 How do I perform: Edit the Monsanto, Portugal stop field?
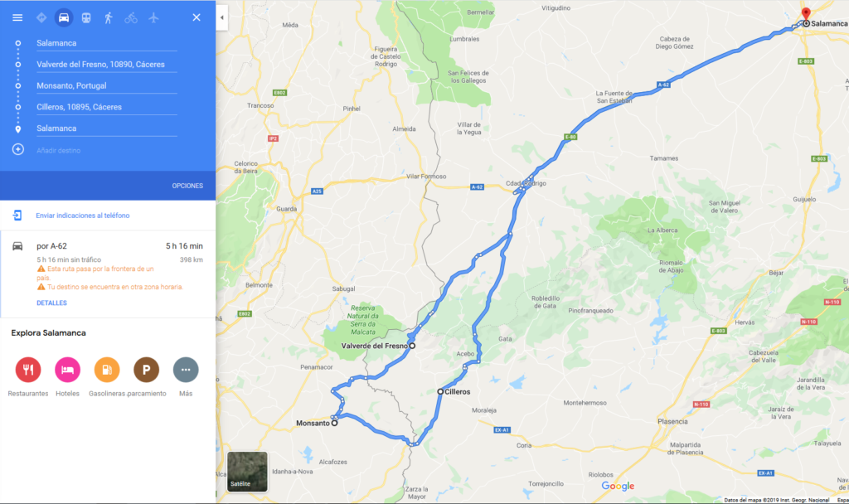pos(107,85)
